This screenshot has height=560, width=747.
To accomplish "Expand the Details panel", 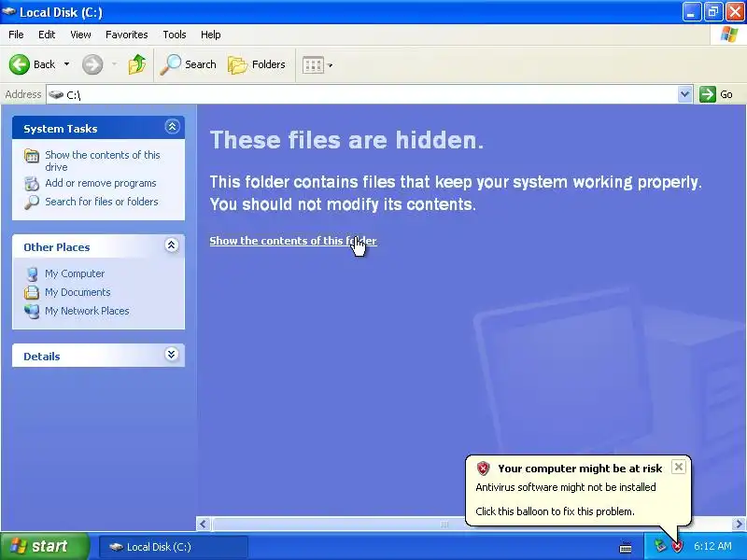I will click(172, 355).
